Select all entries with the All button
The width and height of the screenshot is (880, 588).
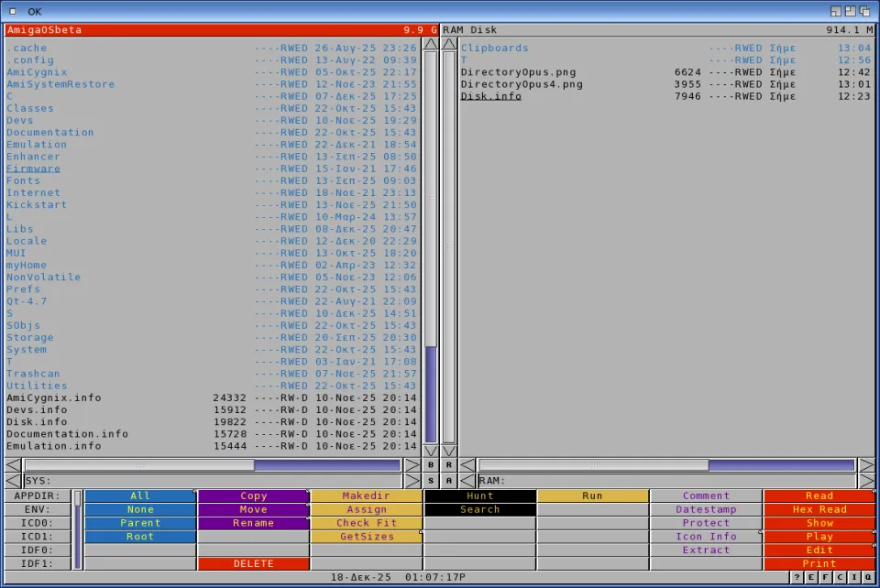point(140,496)
